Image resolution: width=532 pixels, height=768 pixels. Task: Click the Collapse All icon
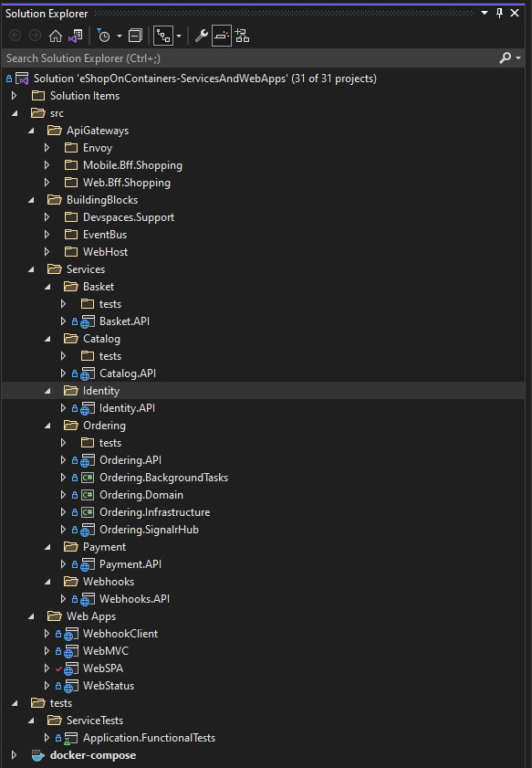(137, 35)
